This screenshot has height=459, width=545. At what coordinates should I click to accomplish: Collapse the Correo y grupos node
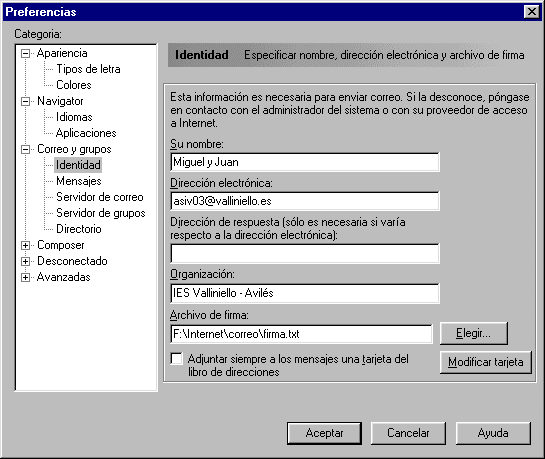(x=25, y=149)
